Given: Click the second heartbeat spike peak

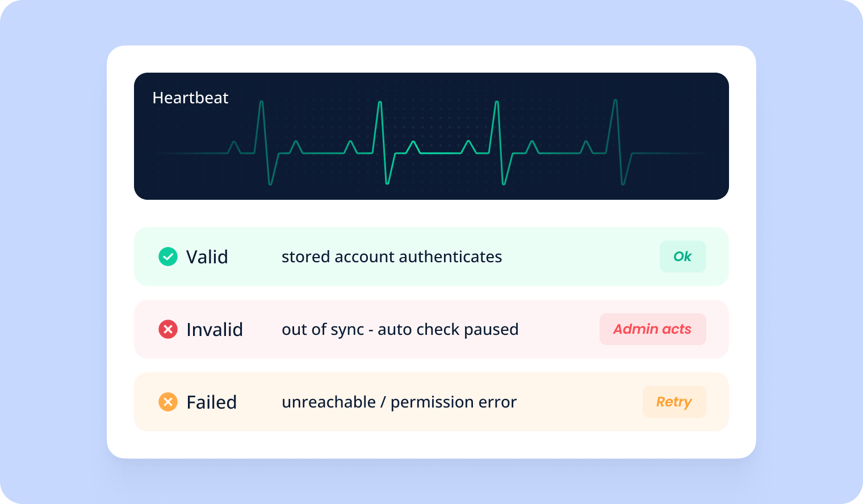Looking at the screenshot, I should [x=380, y=102].
